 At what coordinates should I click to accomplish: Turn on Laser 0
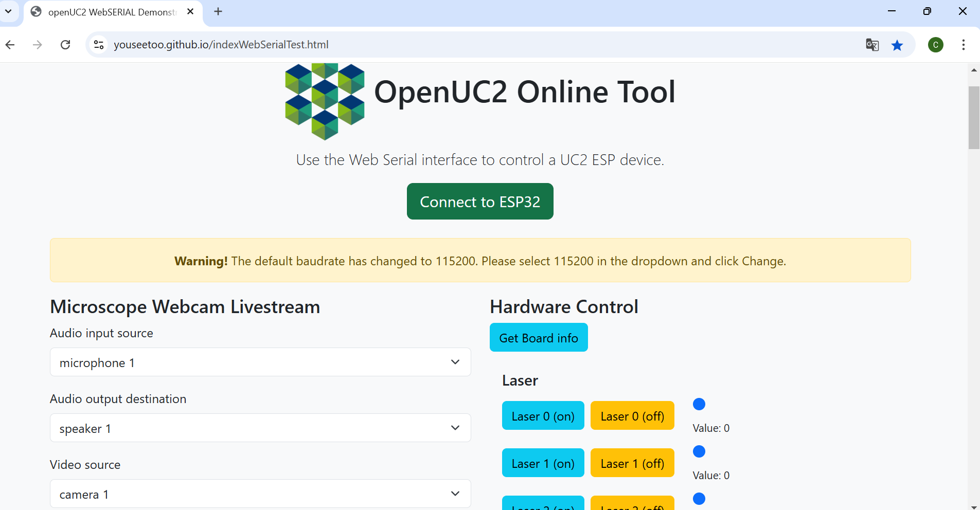coord(543,416)
